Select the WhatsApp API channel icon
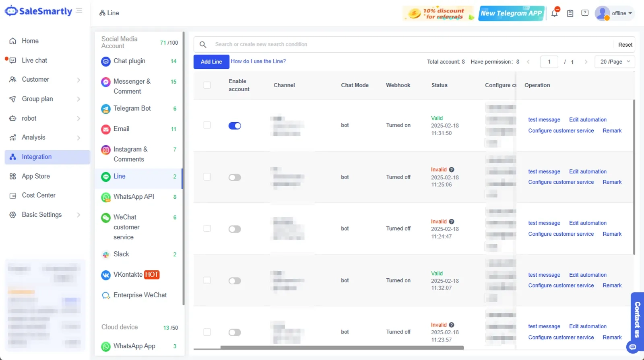This screenshot has height=360, width=644. point(105,197)
